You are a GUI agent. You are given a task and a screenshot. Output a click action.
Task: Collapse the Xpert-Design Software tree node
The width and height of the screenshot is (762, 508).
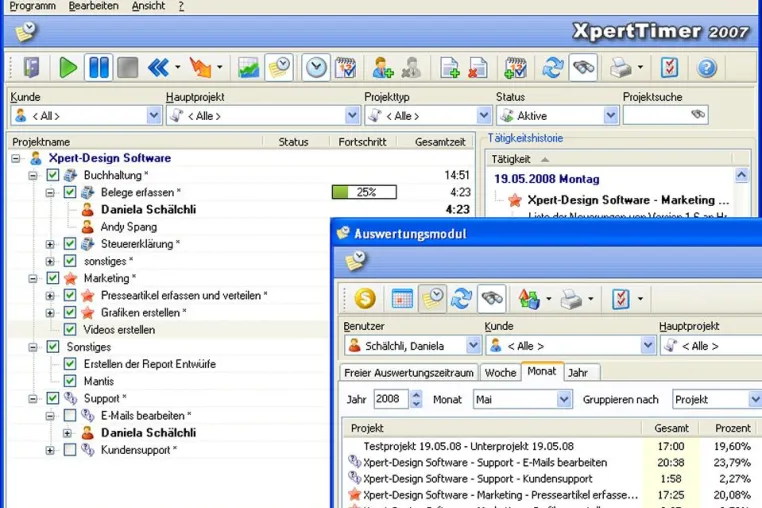click(x=16, y=158)
